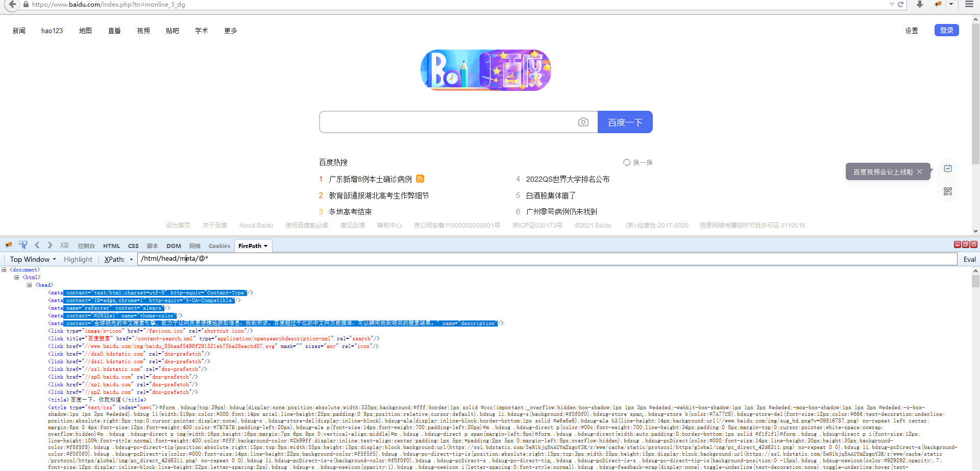Activate the element inspector picker tool
The image size is (980, 471).
(x=23, y=245)
